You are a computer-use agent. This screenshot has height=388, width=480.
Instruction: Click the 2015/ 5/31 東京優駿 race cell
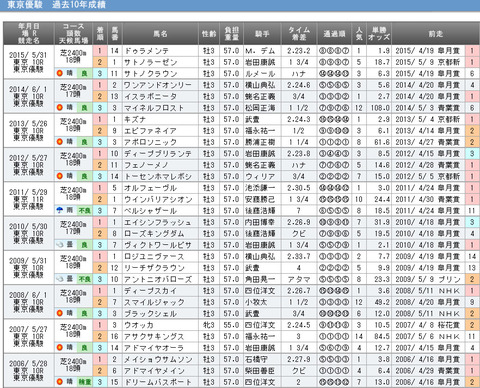click(29, 62)
